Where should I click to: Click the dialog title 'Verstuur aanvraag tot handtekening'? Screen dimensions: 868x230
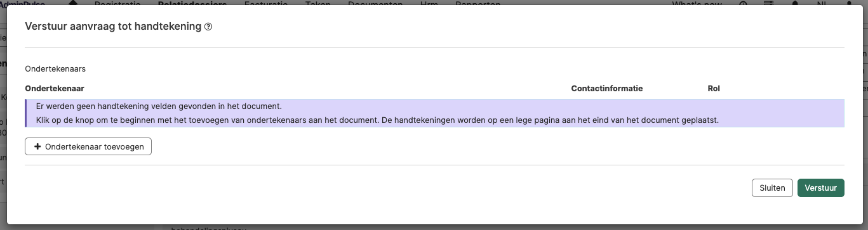(x=113, y=27)
